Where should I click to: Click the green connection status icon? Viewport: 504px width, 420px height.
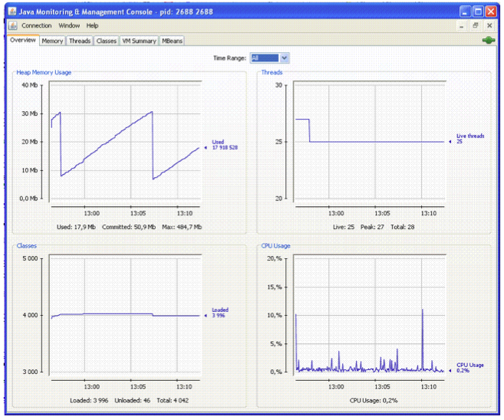[488, 41]
